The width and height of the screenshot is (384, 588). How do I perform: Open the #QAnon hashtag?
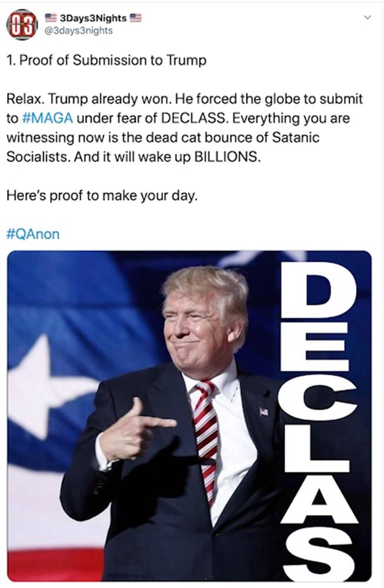[x=33, y=235]
